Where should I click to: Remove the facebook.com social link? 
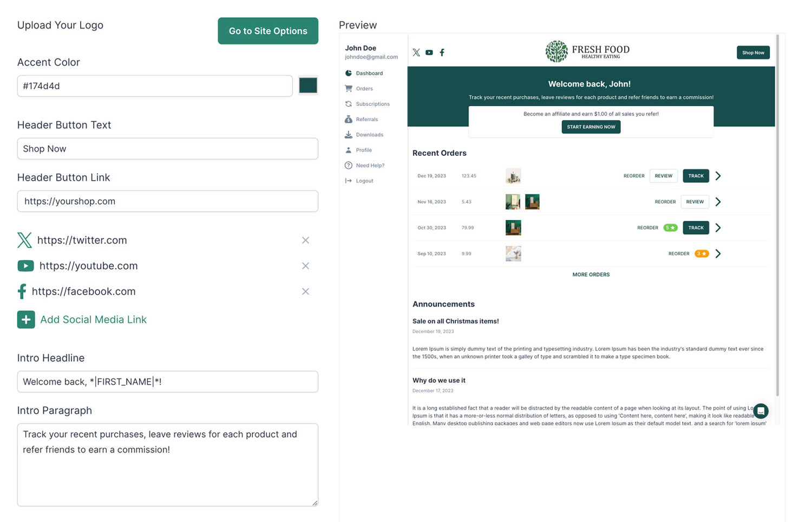pyautogui.click(x=305, y=292)
